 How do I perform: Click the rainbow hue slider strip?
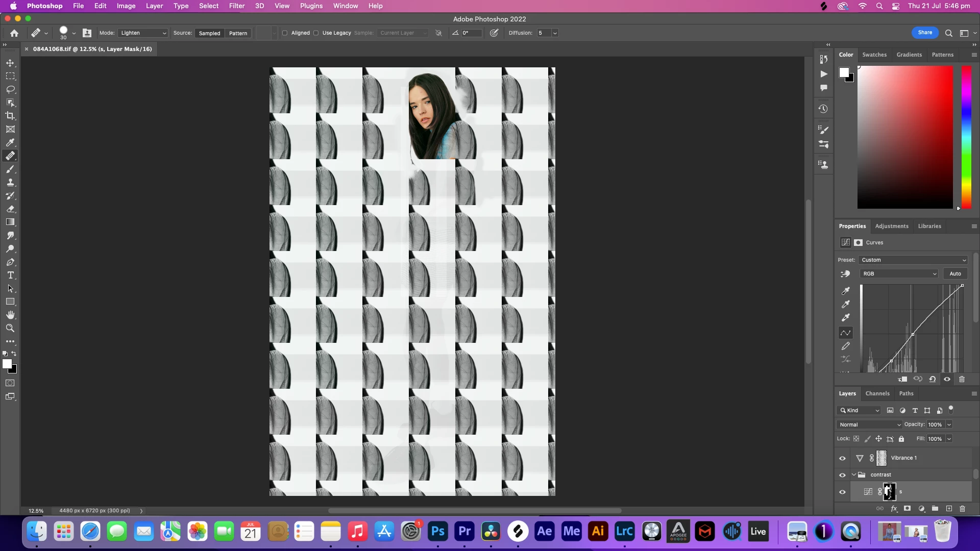[966, 137]
